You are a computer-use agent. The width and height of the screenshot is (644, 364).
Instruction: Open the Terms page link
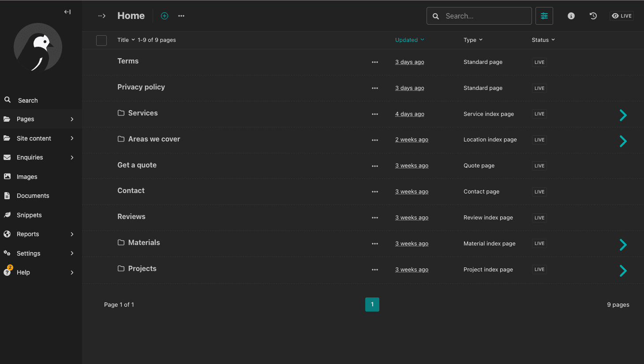click(x=128, y=61)
